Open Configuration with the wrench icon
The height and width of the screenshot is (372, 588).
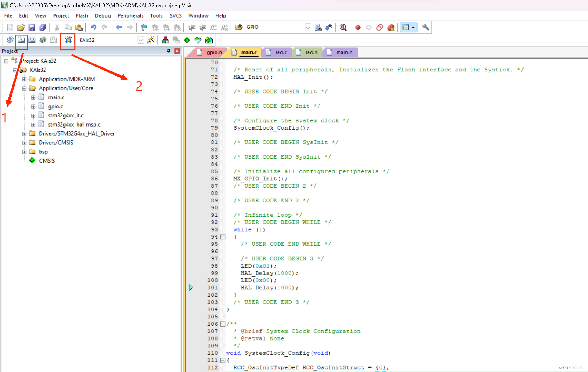coord(425,27)
